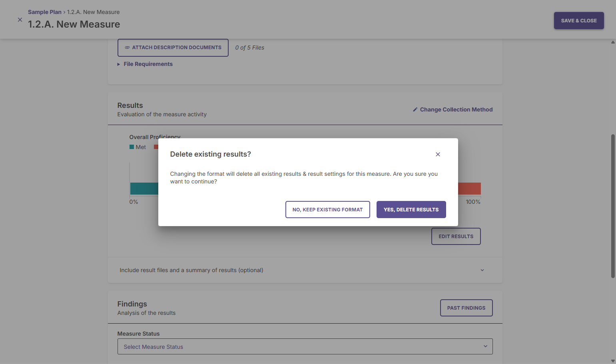Close the New Measure page with X icon

pyautogui.click(x=20, y=20)
